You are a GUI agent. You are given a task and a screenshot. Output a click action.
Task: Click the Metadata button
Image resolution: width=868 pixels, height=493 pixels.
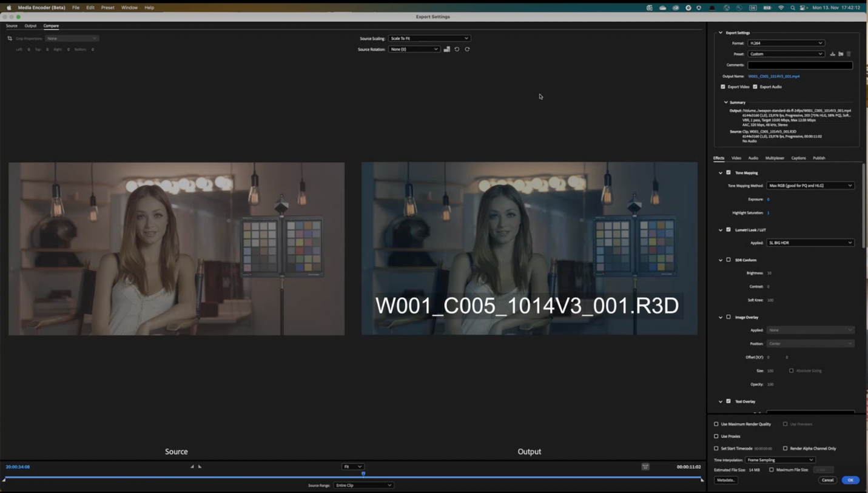coord(726,480)
